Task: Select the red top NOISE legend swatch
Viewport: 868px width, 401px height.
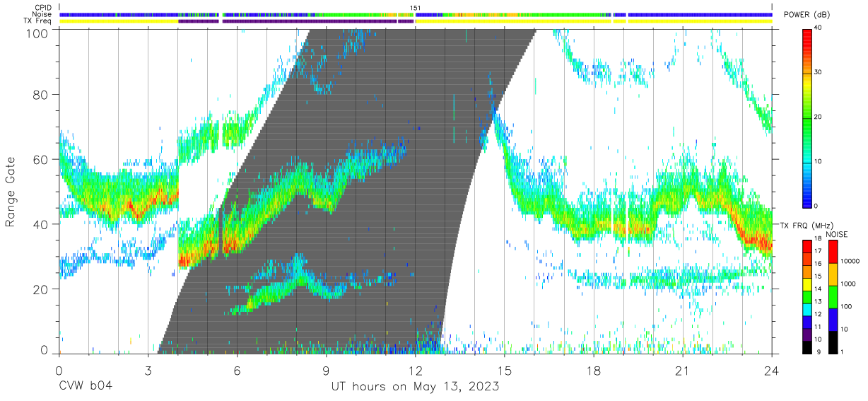Action: click(833, 251)
